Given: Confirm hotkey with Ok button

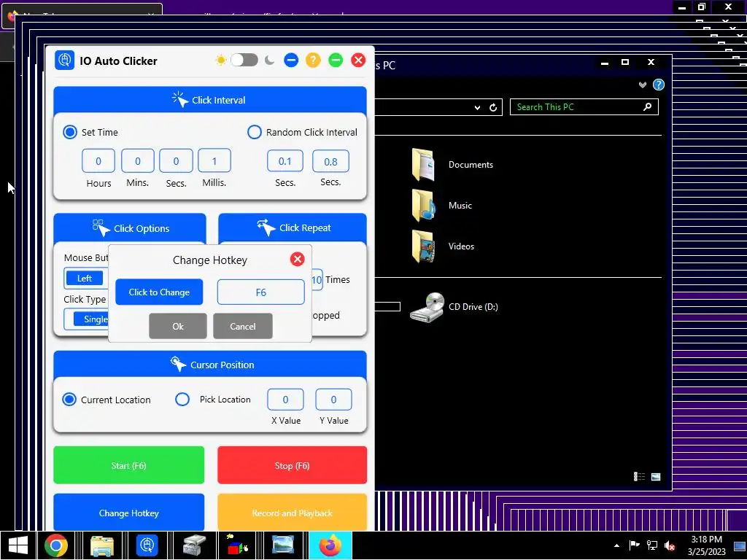Looking at the screenshot, I should pos(178,326).
